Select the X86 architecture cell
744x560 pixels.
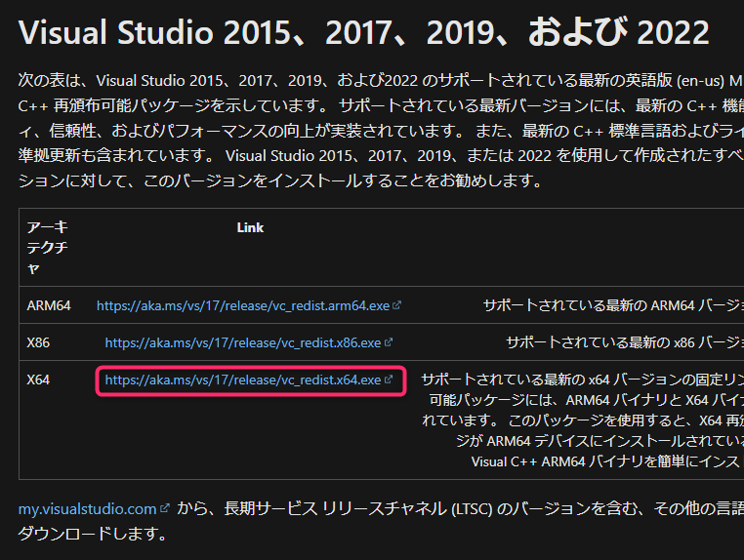(38, 342)
